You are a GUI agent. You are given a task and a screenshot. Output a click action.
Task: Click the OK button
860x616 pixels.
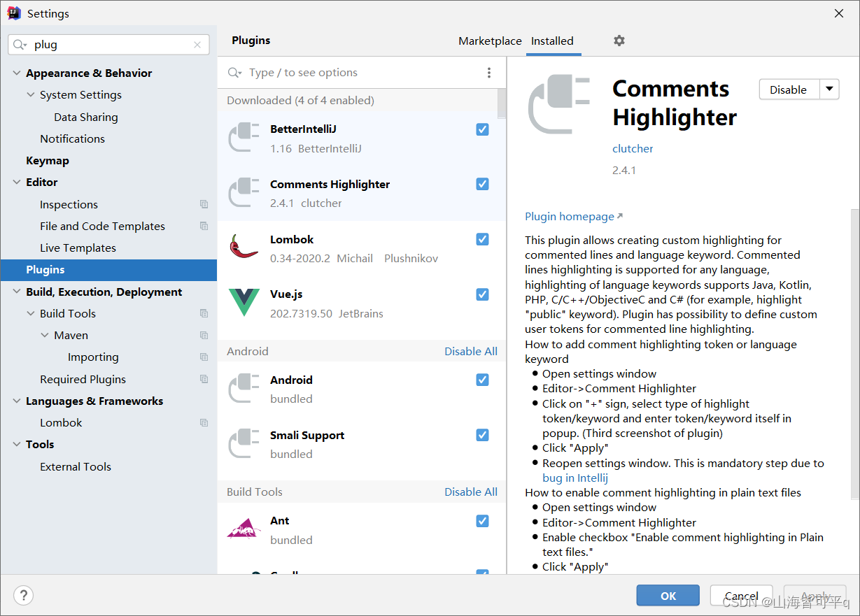668,596
